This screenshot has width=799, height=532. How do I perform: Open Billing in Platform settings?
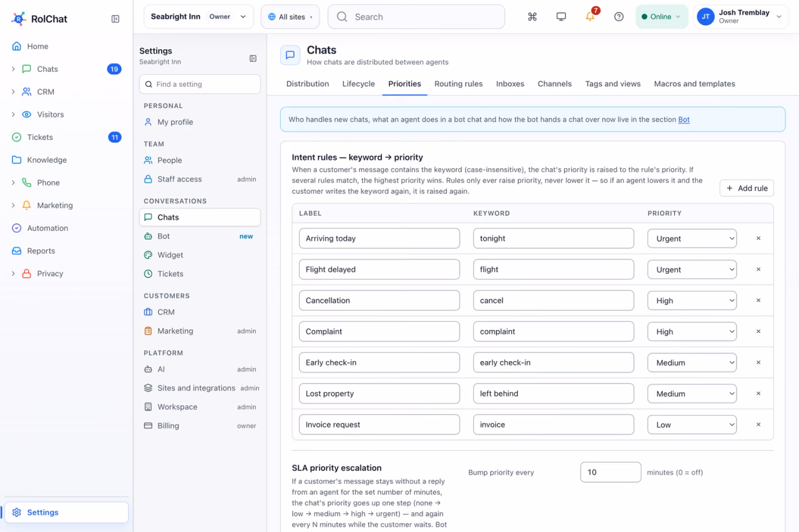point(200,426)
